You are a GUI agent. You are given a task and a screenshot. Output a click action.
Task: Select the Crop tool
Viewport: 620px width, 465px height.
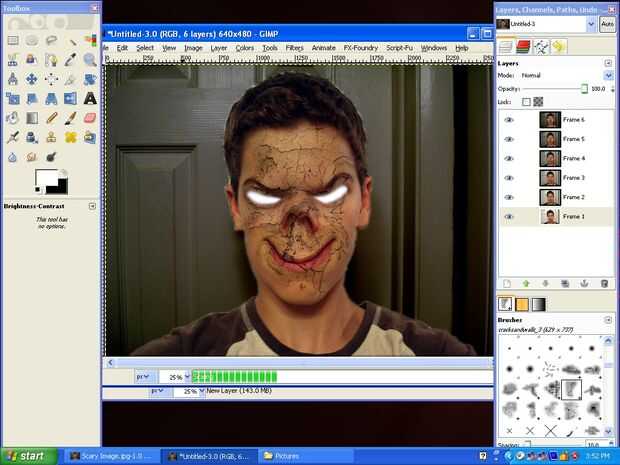71,79
